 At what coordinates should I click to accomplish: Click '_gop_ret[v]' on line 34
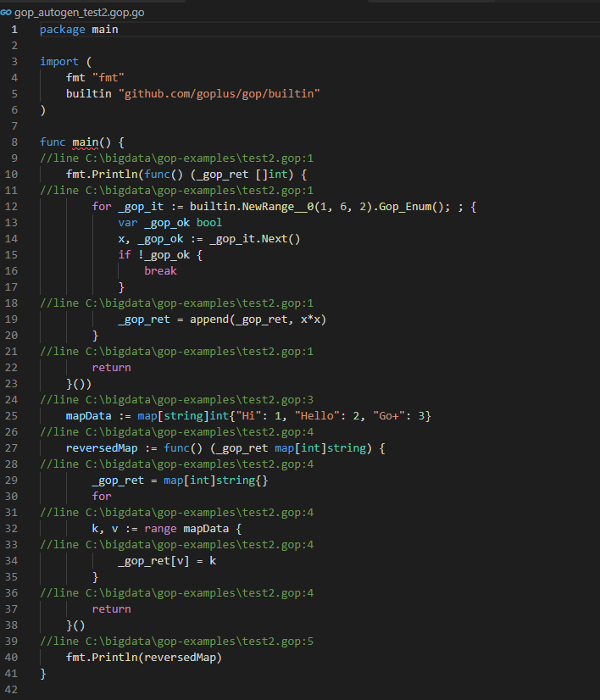coord(154,561)
